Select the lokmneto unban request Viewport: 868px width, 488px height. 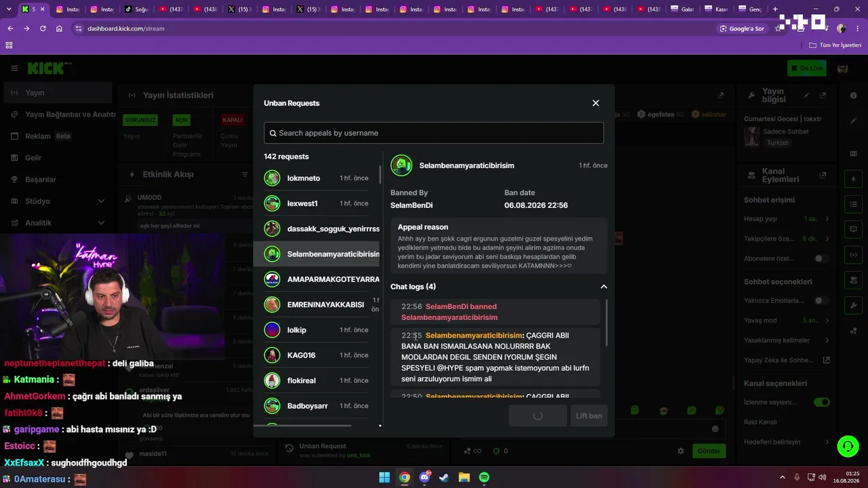pos(317,178)
